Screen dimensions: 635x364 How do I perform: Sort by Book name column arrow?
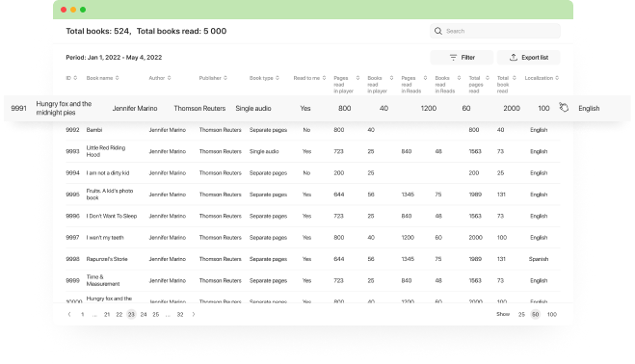pos(117,78)
